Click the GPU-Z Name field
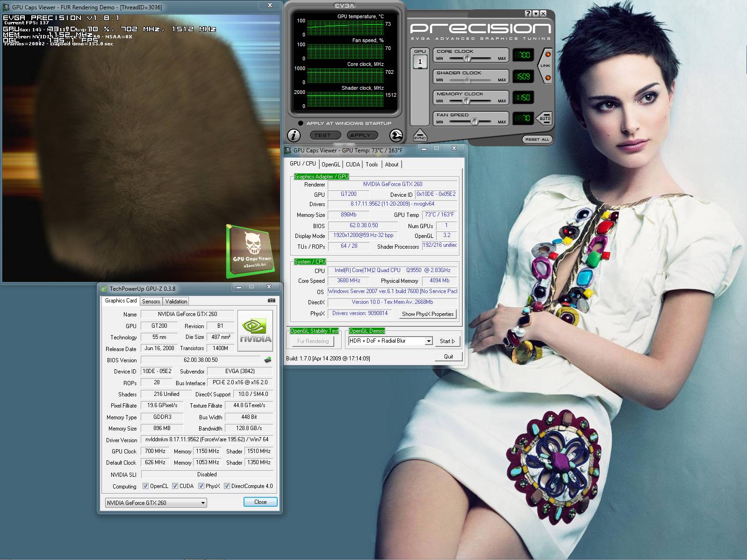 [187, 314]
